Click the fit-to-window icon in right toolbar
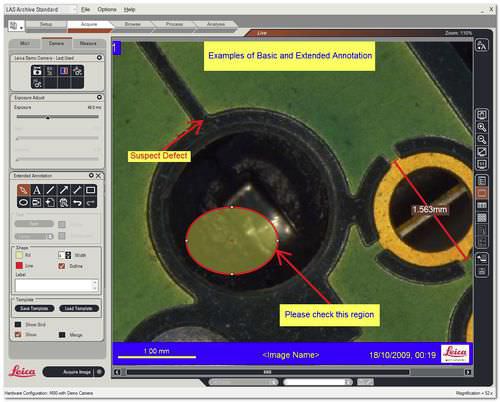The height and width of the screenshot is (402, 500). pyautogui.click(x=482, y=115)
